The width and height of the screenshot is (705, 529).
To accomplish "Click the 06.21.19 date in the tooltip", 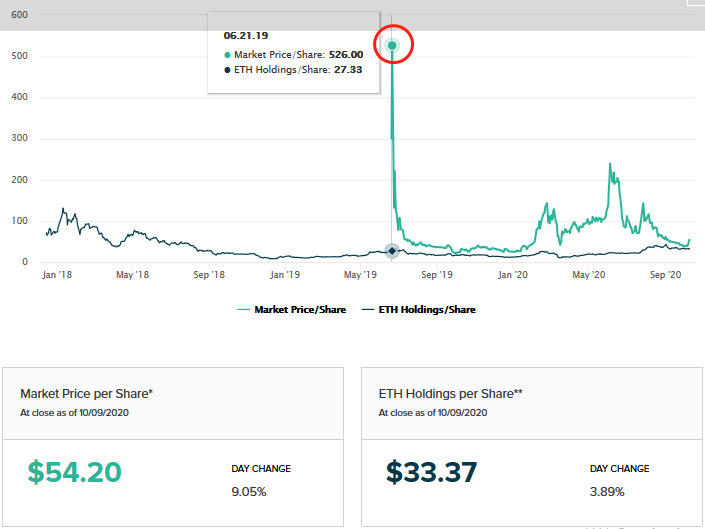I will point(245,35).
